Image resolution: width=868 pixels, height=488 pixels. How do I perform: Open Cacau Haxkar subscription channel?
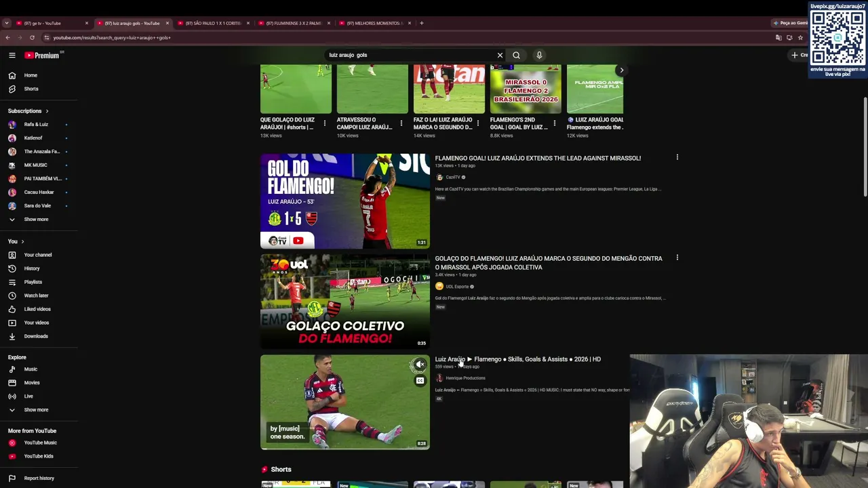point(38,192)
